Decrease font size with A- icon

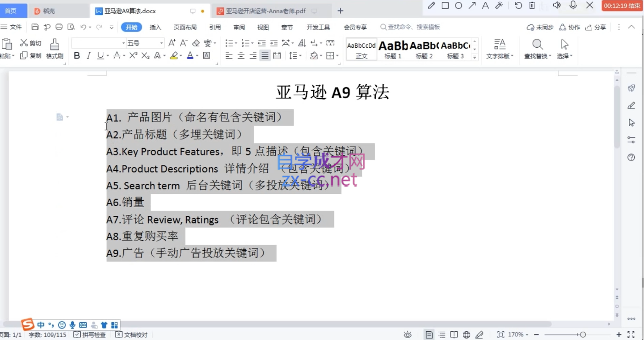point(183,43)
